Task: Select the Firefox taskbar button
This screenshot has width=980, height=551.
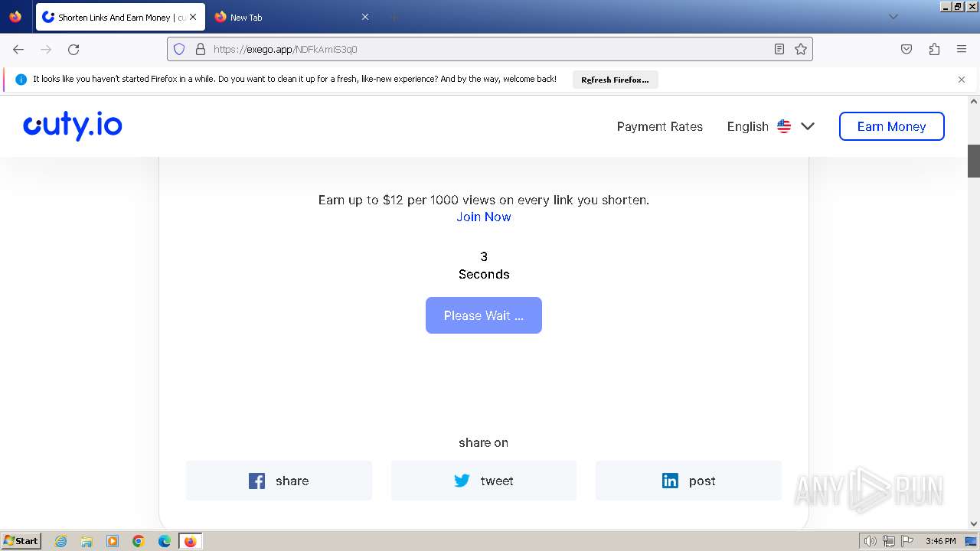Action: tap(190, 541)
